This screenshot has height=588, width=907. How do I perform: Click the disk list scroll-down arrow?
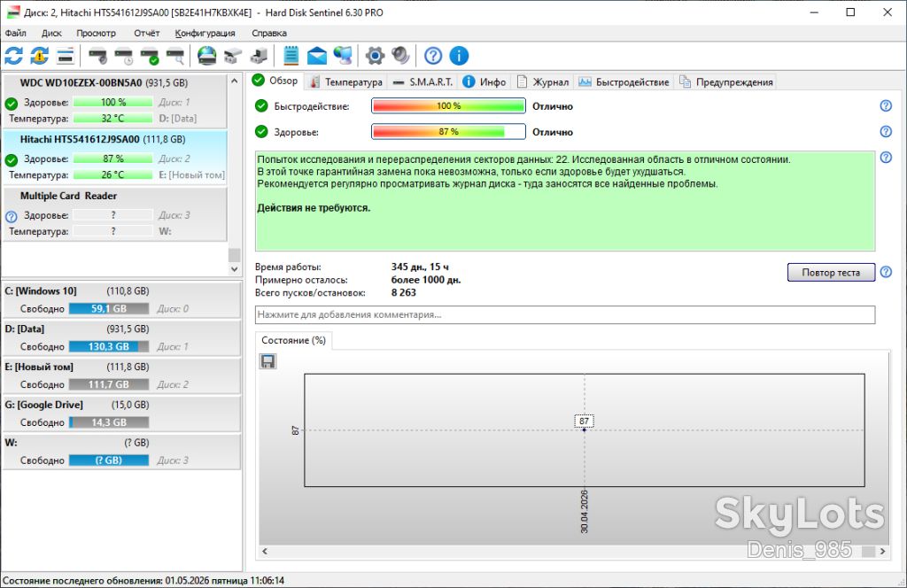(234, 269)
